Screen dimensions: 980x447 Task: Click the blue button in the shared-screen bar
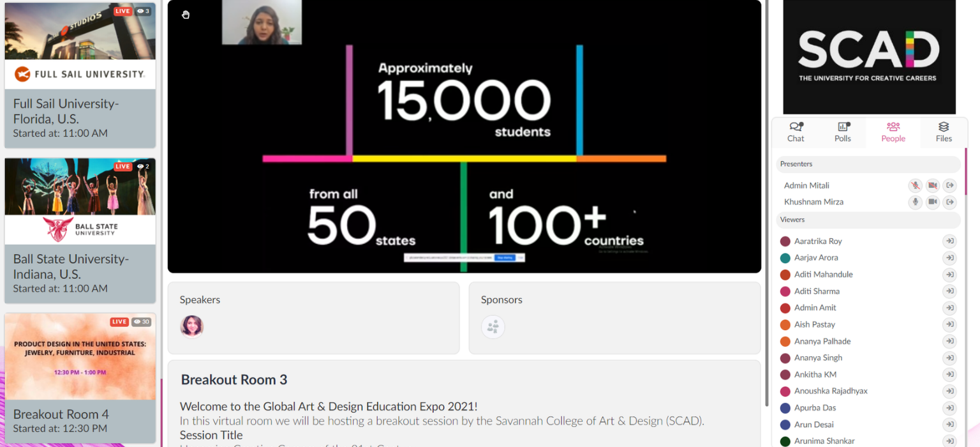pos(504,257)
